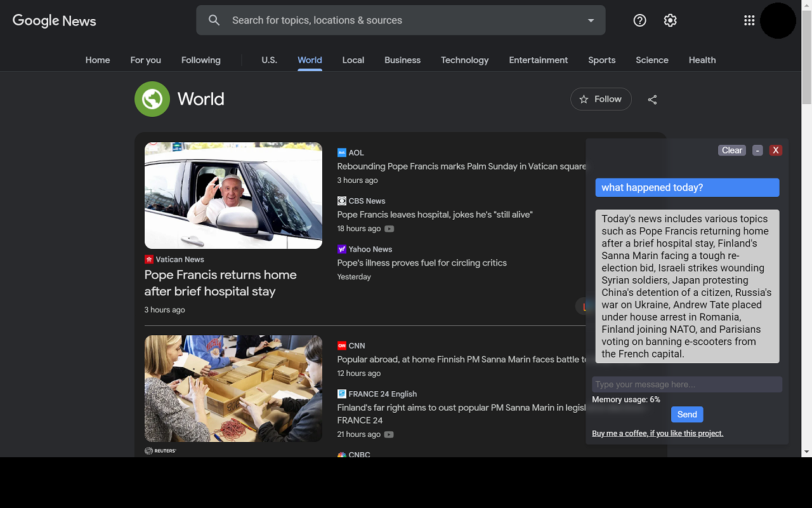The width and height of the screenshot is (812, 508).
Task: Close the chat panel with red X
Action: click(775, 150)
